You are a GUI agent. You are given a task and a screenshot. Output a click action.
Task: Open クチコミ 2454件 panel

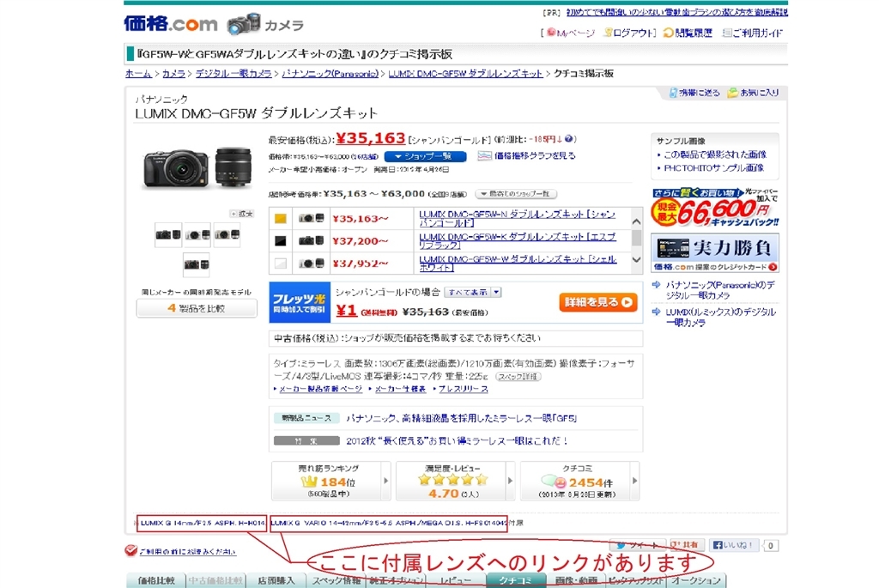[x=579, y=481]
